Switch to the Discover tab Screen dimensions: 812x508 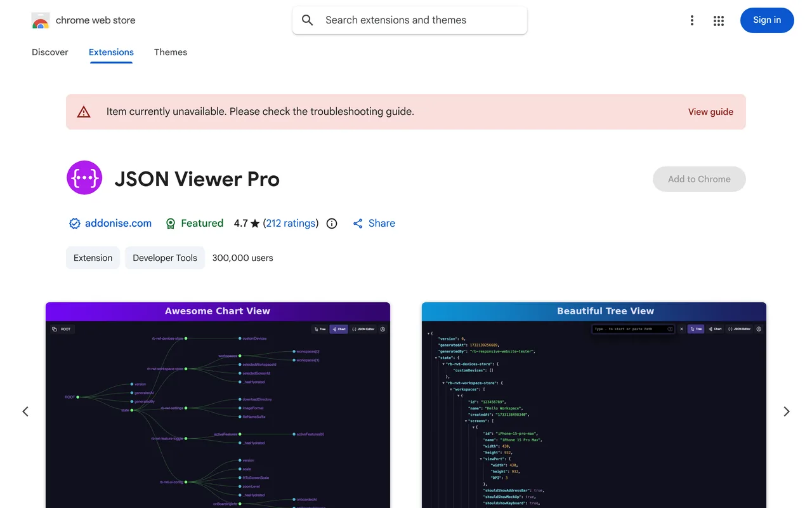tap(50, 52)
